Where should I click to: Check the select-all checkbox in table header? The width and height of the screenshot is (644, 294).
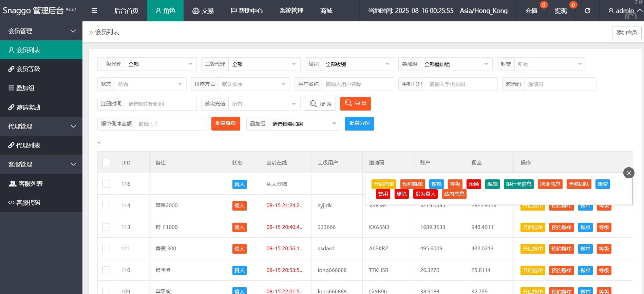(106, 162)
